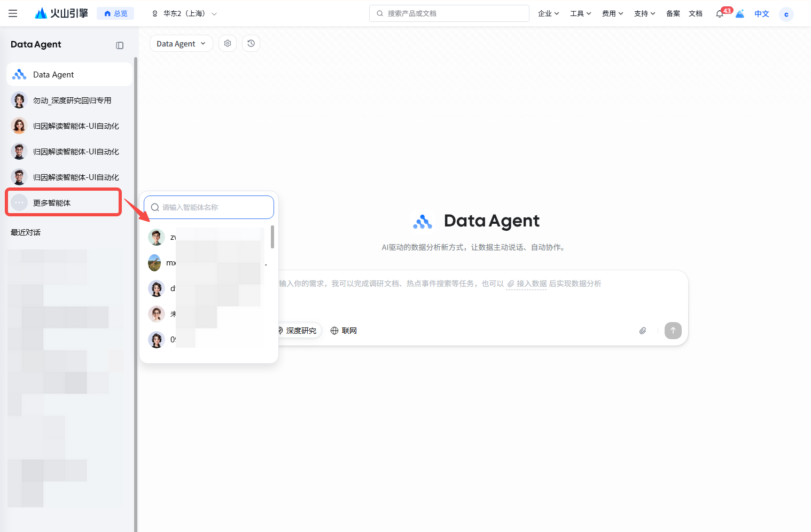Switch language via 中文
The height and width of the screenshot is (532, 811).
point(762,13)
